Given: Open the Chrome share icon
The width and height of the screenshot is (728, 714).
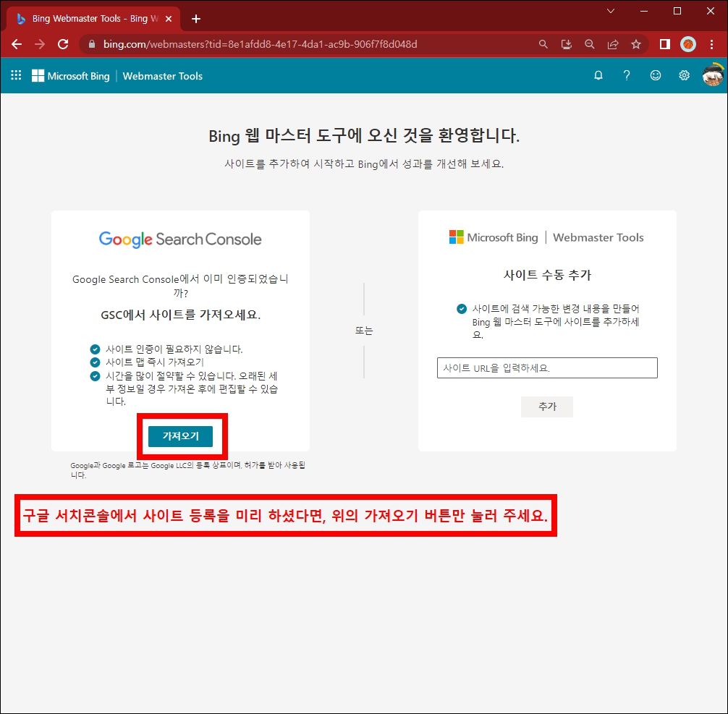Looking at the screenshot, I should (x=613, y=44).
